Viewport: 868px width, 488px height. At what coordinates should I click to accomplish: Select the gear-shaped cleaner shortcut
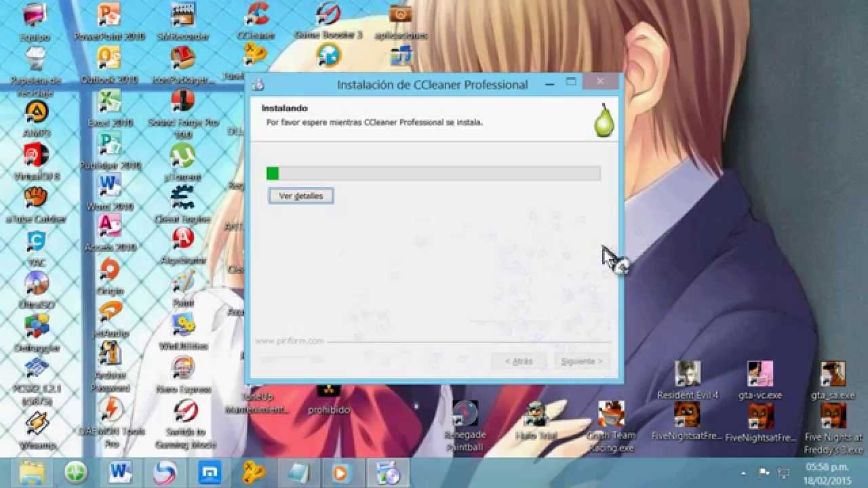182,205
